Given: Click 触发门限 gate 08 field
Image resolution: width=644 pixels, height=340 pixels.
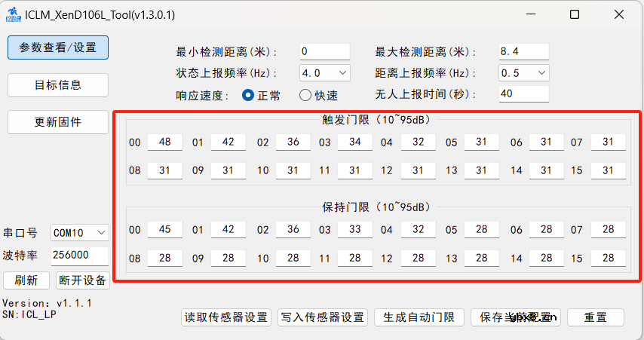Looking at the screenshot, I should (x=165, y=171).
